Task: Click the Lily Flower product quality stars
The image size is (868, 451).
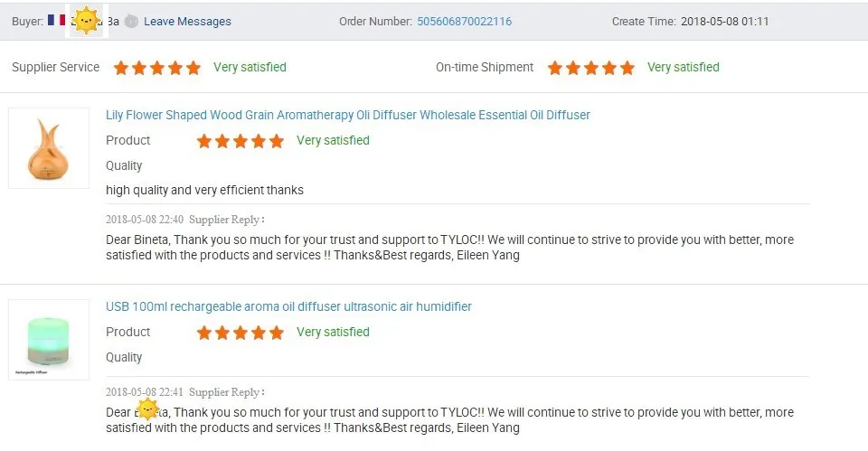Action: pos(241,141)
